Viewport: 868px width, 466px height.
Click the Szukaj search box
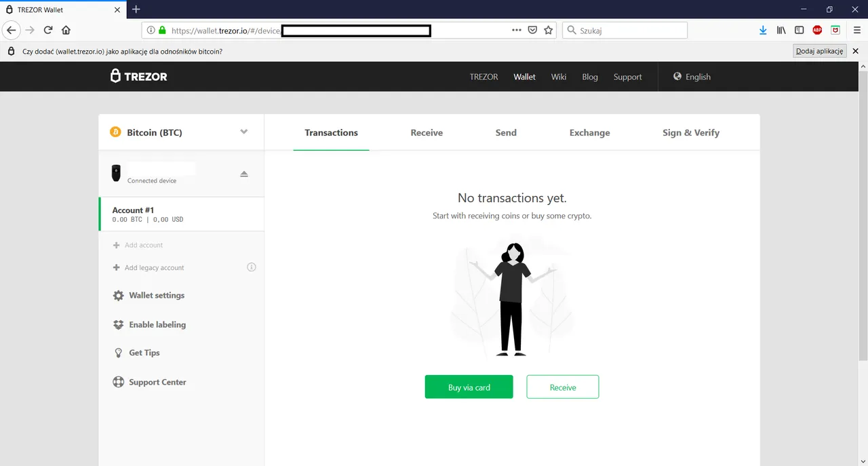click(625, 30)
